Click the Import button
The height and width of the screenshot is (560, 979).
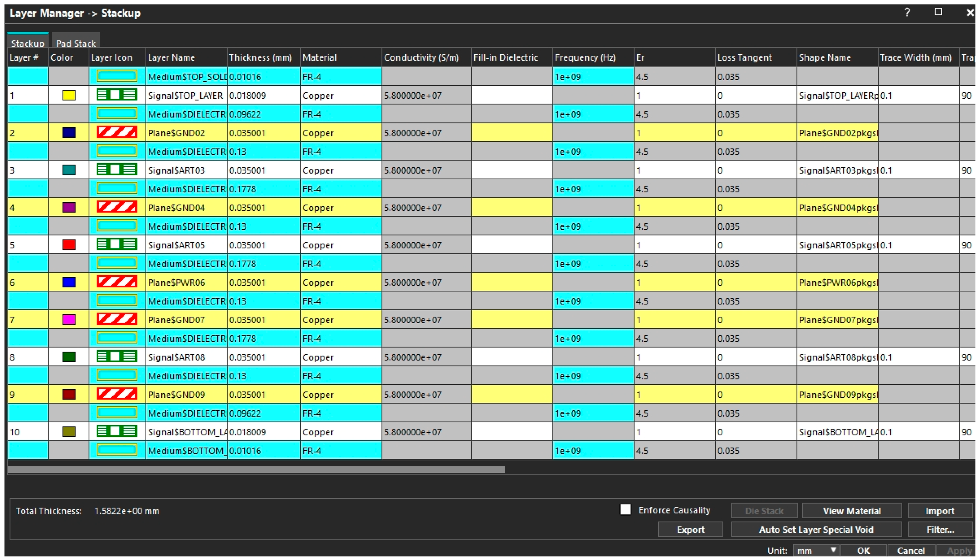coord(940,511)
